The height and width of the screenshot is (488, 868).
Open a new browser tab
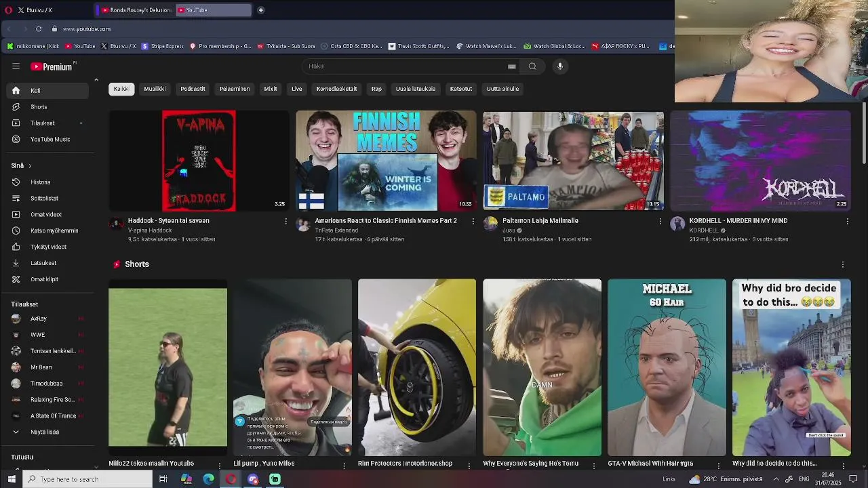(260, 10)
